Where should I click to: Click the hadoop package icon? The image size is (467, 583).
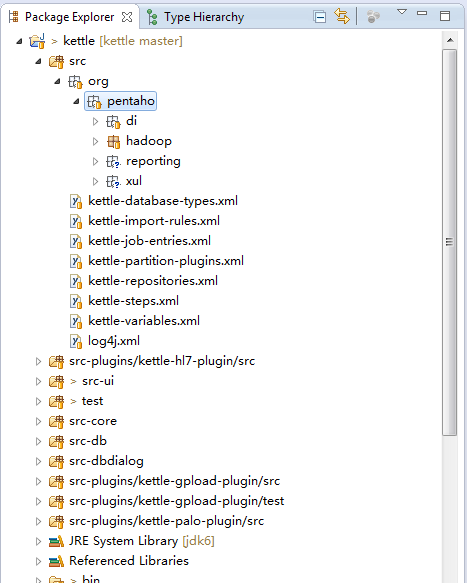tap(114, 142)
